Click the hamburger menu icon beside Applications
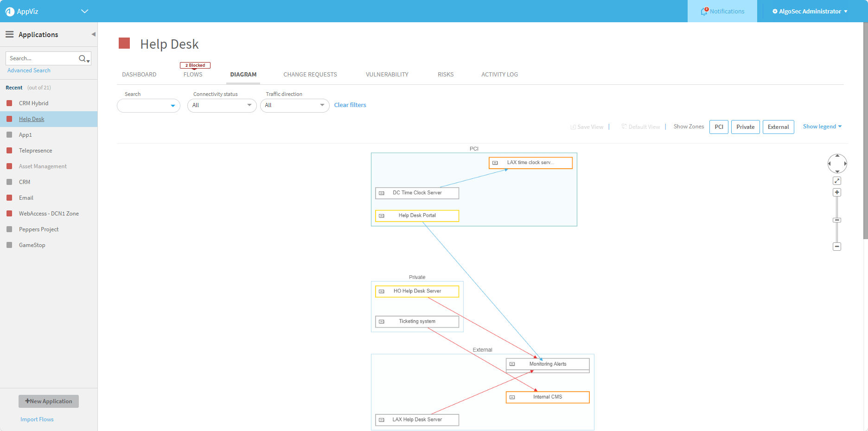The height and width of the screenshot is (431, 868). pos(9,34)
